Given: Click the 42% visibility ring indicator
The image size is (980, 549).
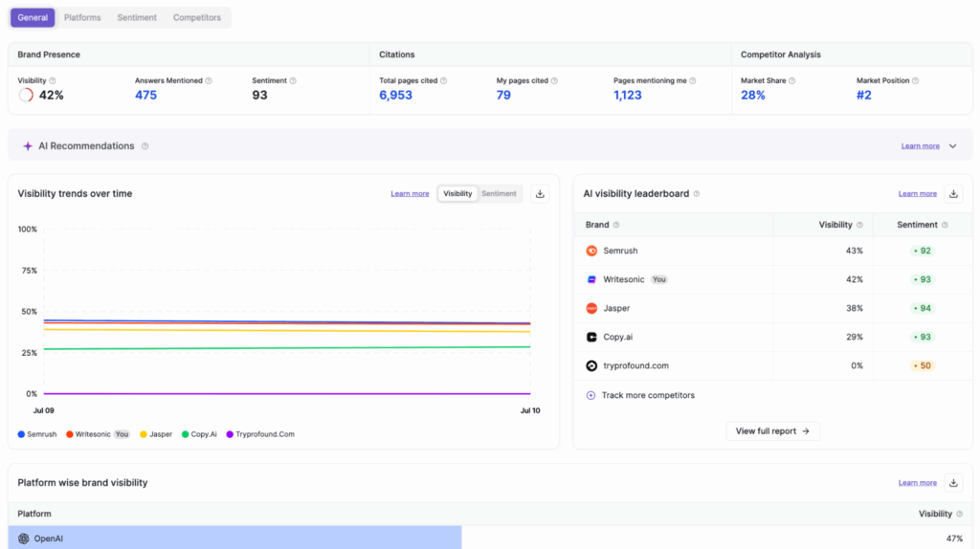Looking at the screenshot, I should pos(26,95).
